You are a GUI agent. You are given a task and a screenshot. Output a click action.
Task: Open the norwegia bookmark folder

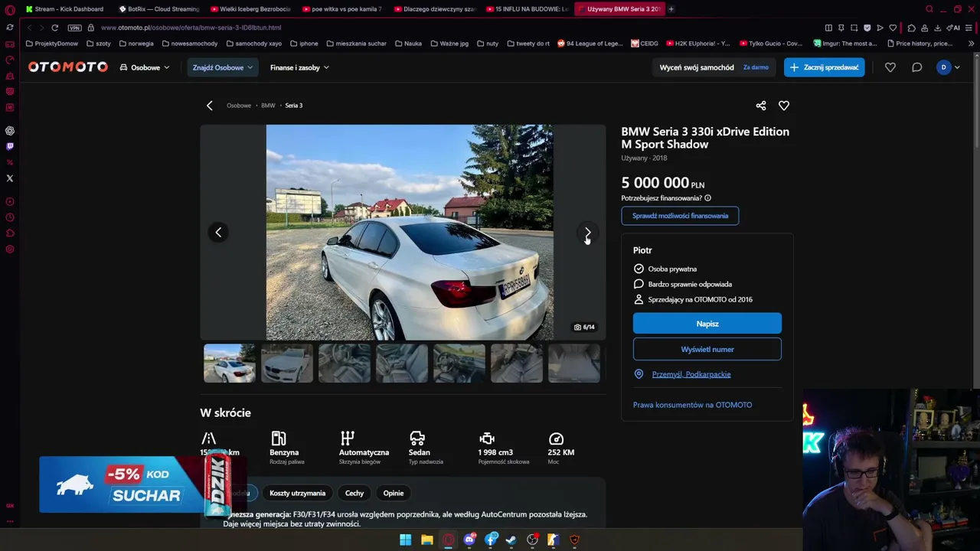(x=136, y=44)
